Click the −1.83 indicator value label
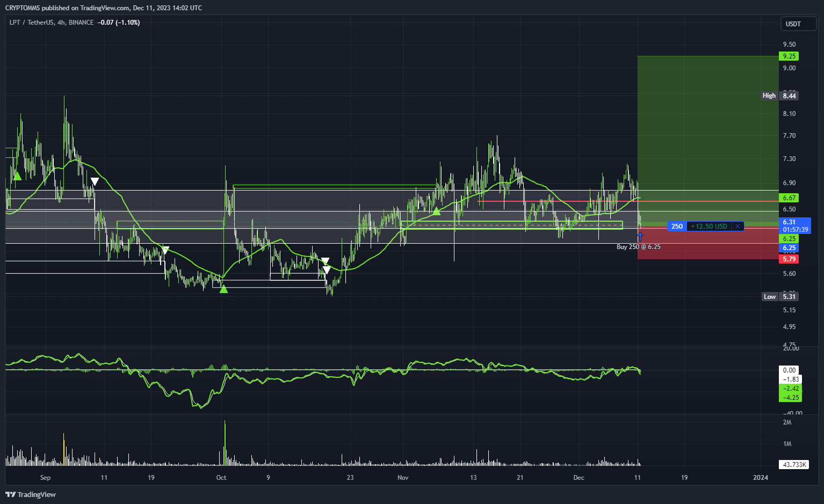The image size is (824, 504). (x=790, y=379)
